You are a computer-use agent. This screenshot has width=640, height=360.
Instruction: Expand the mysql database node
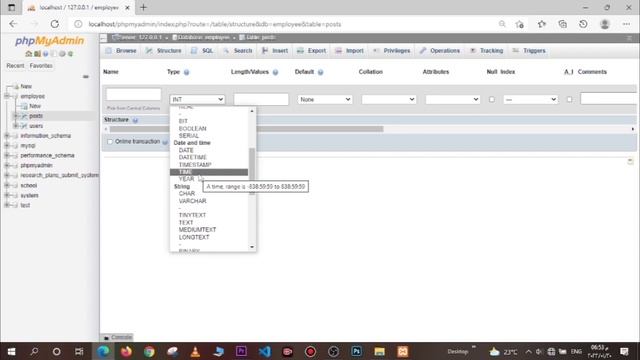click(7, 146)
